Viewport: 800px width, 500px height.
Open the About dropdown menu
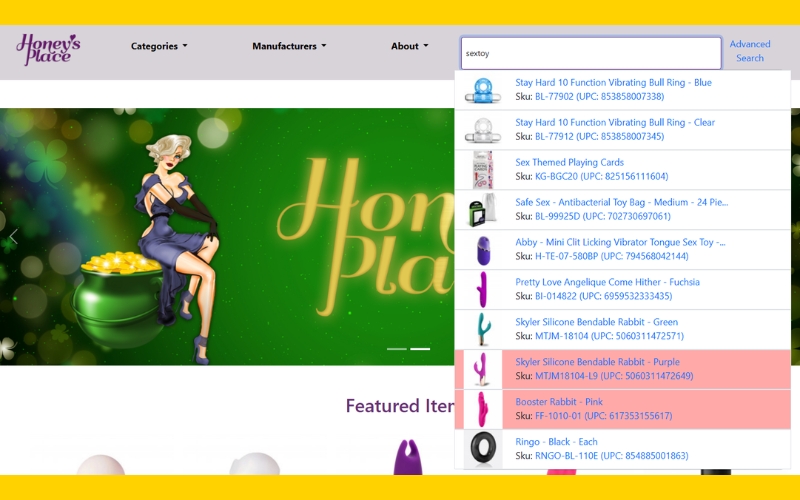410,46
